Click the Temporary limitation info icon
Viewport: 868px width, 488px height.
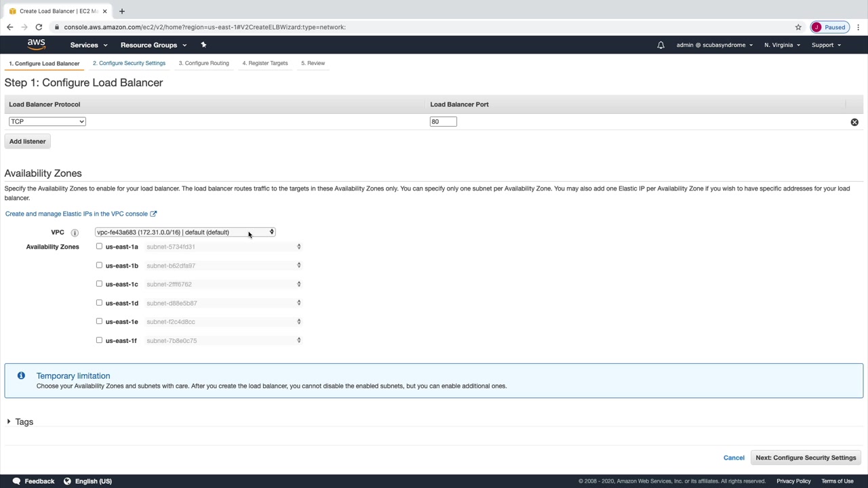[x=21, y=375]
